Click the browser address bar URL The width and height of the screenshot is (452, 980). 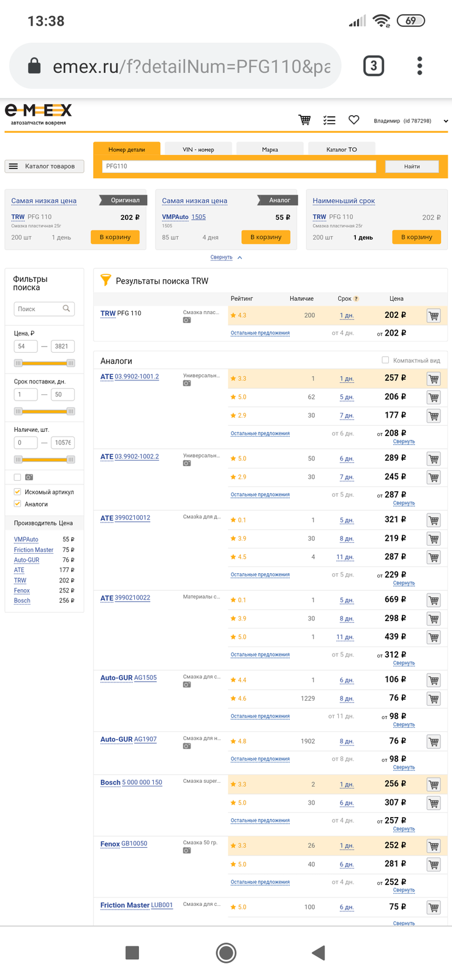click(x=191, y=66)
